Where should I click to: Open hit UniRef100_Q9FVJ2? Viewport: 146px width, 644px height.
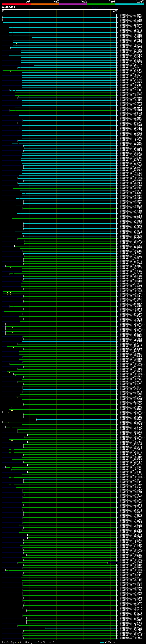coord(131,30)
